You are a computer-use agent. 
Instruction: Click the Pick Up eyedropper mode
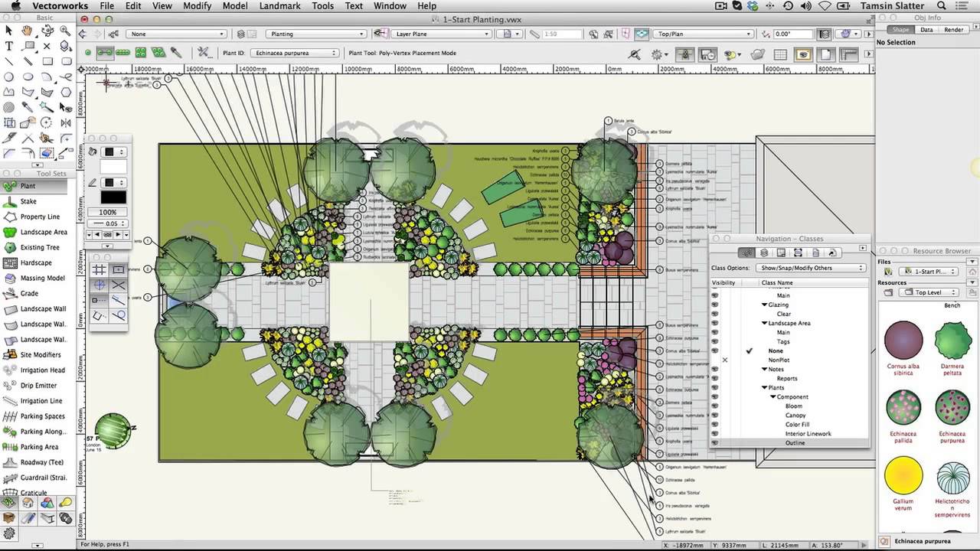pyautogui.click(x=176, y=53)
